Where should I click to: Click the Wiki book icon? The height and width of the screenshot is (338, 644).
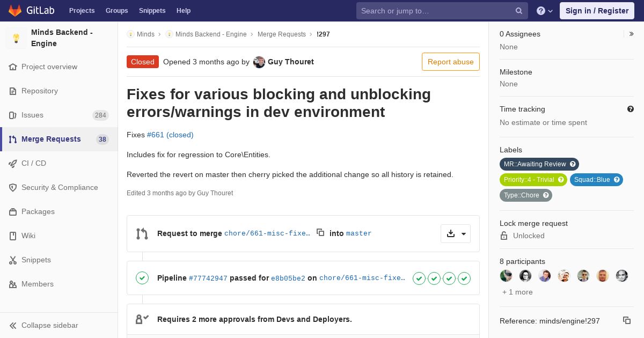pos(13,236)
